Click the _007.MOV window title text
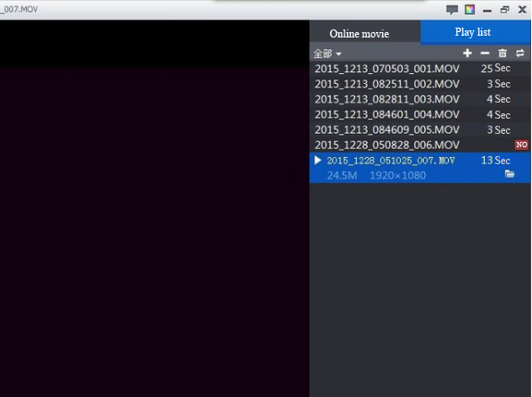Image resolution: width=532 pixels, height=397 pixels. pos(19,10)
